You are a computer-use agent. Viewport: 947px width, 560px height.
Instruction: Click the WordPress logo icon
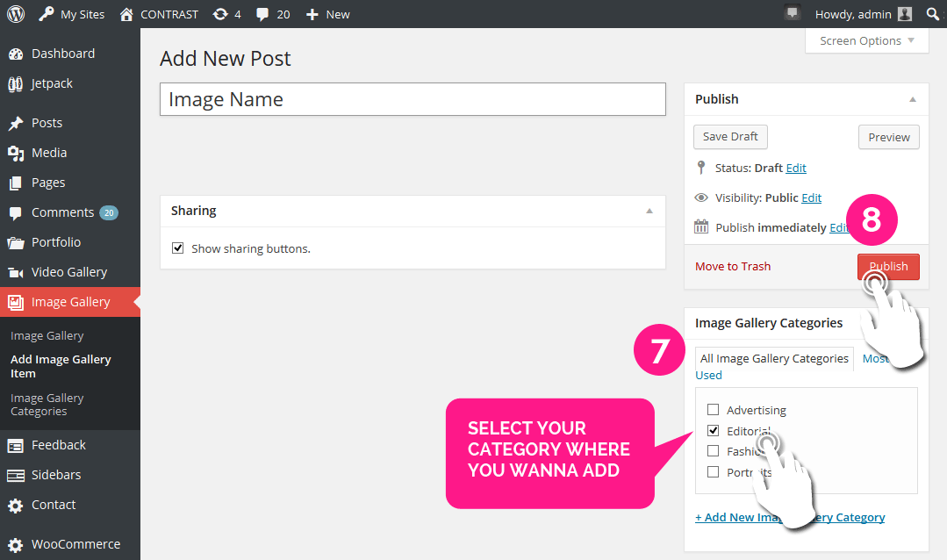14,14
